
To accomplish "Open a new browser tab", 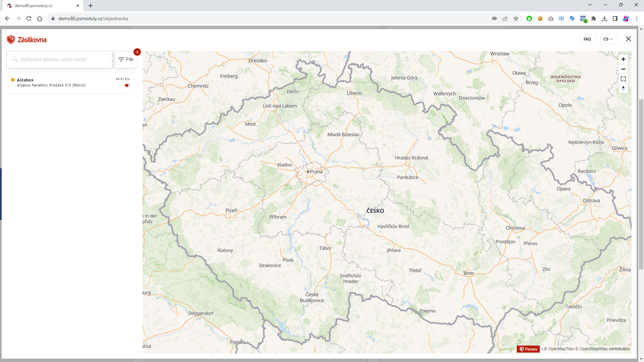I will [91, 6].
